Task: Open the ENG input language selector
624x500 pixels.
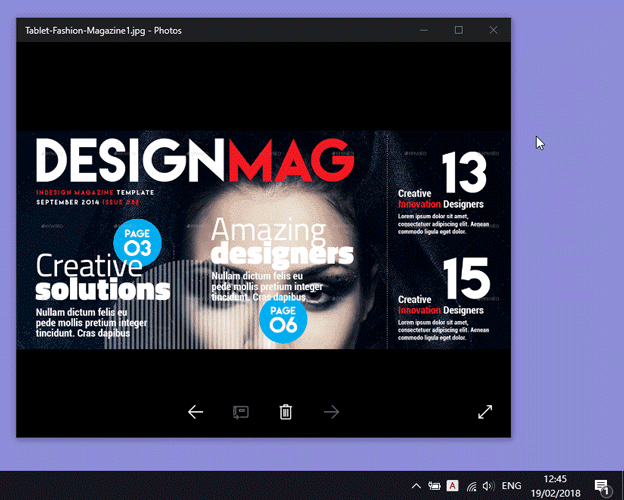Action: (511, 486)
